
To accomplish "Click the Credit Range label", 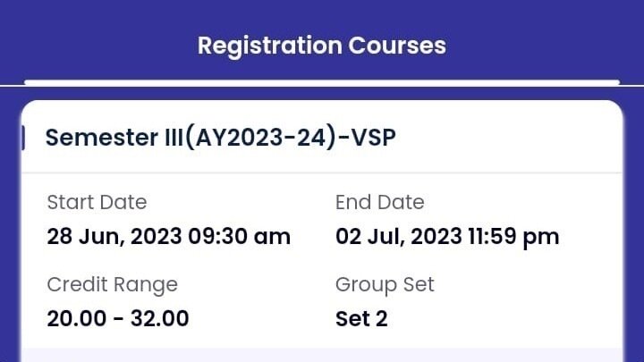I will 112,285.
